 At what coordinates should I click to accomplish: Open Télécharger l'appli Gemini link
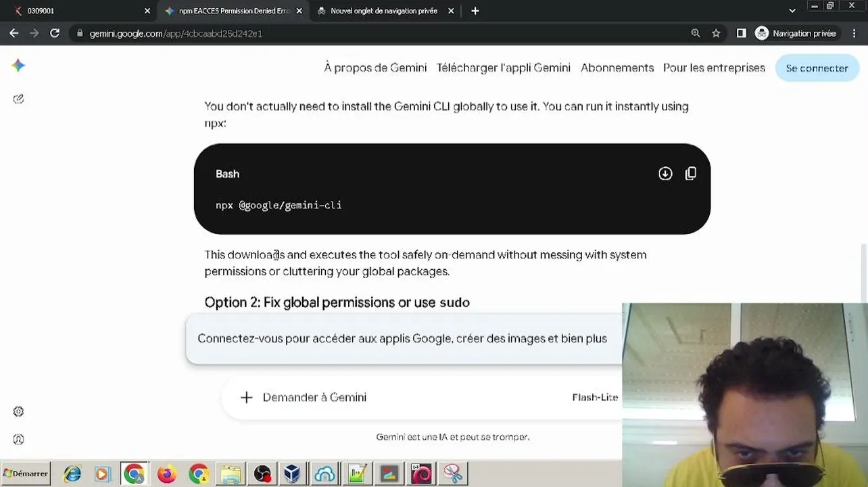coord(504,68)
